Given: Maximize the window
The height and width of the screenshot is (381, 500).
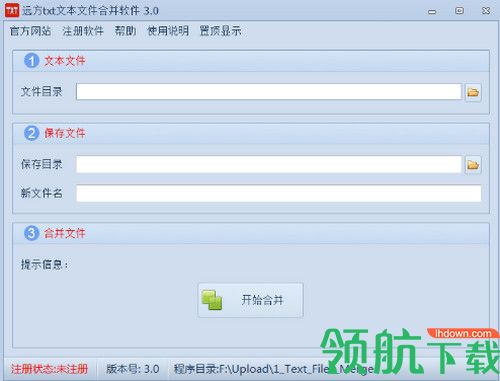Looking at the screenshot, I should click(459, 11).
